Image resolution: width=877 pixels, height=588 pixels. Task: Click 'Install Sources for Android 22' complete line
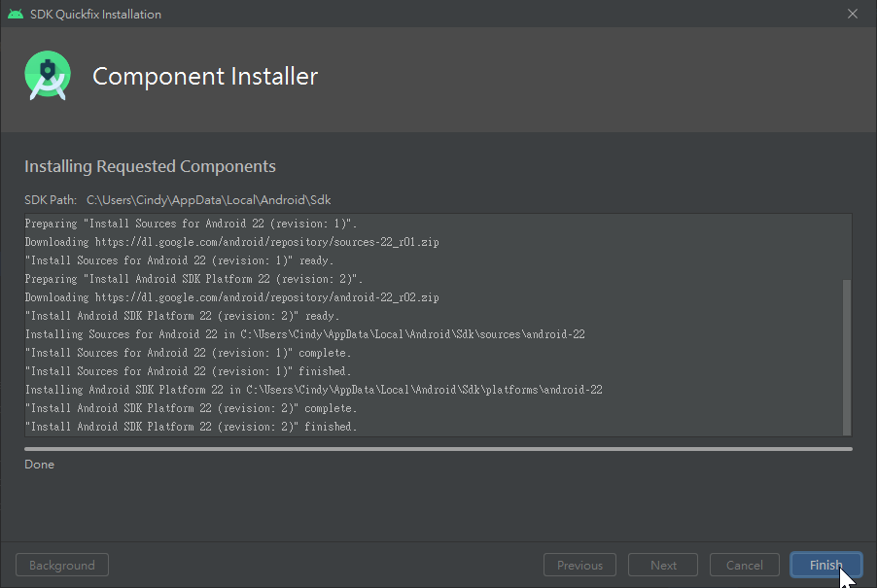point(188,353)
